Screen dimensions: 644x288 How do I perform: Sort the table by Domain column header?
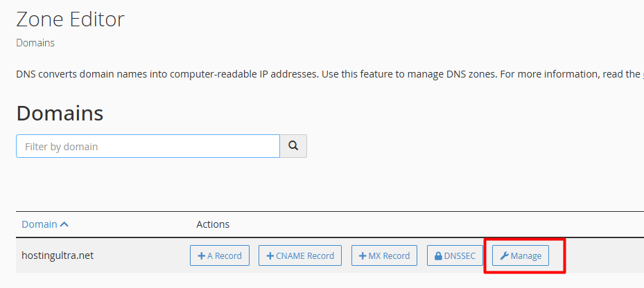coord(40,224)
